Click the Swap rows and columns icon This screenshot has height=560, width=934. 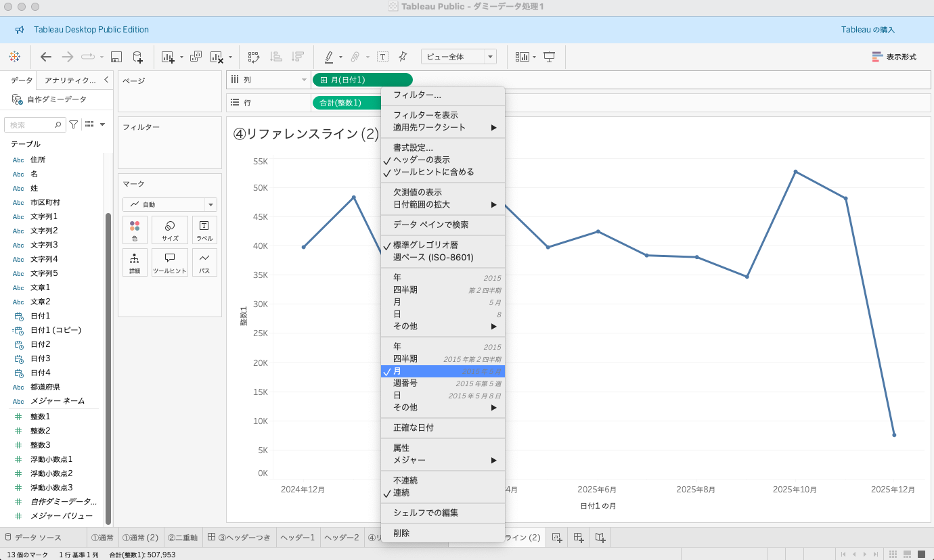(254, 57)
